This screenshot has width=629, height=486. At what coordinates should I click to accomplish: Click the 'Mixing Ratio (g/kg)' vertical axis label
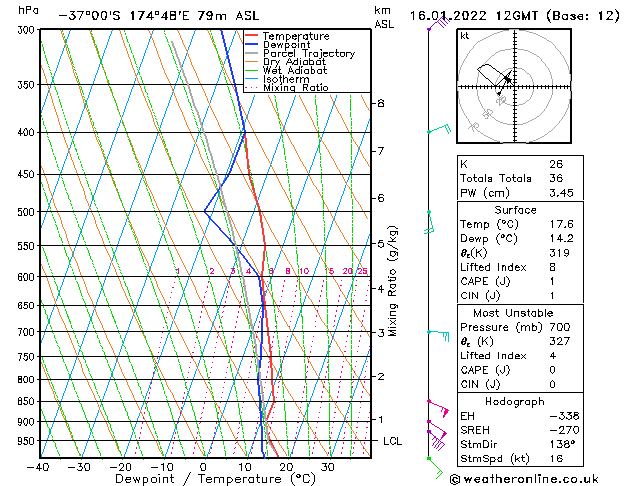click(392, 281)
